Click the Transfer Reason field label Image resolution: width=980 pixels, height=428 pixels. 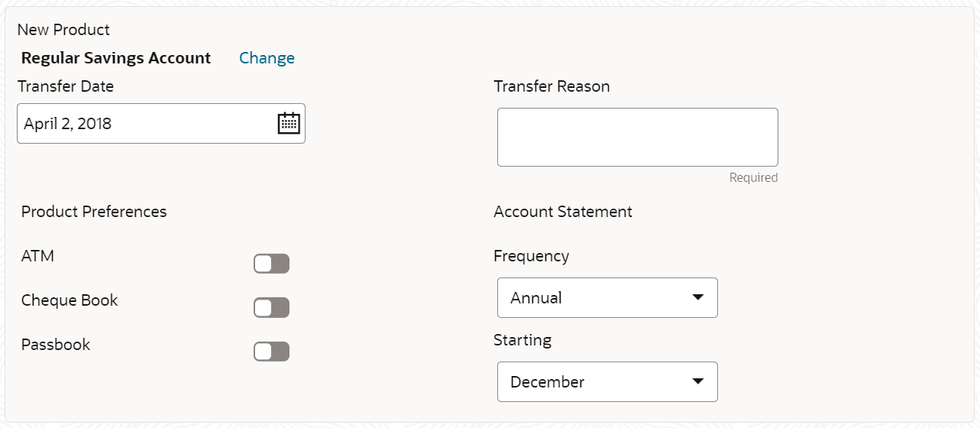click(551, 86)
